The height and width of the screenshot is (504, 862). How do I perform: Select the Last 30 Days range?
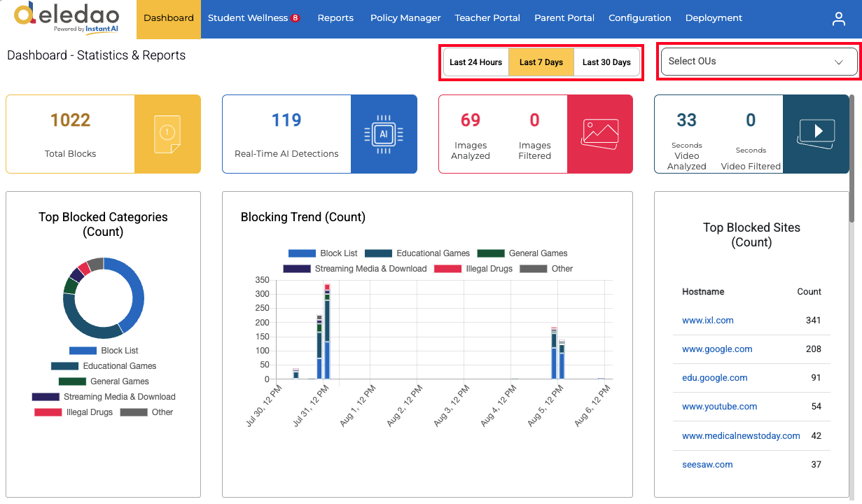(x=606, y=62)
